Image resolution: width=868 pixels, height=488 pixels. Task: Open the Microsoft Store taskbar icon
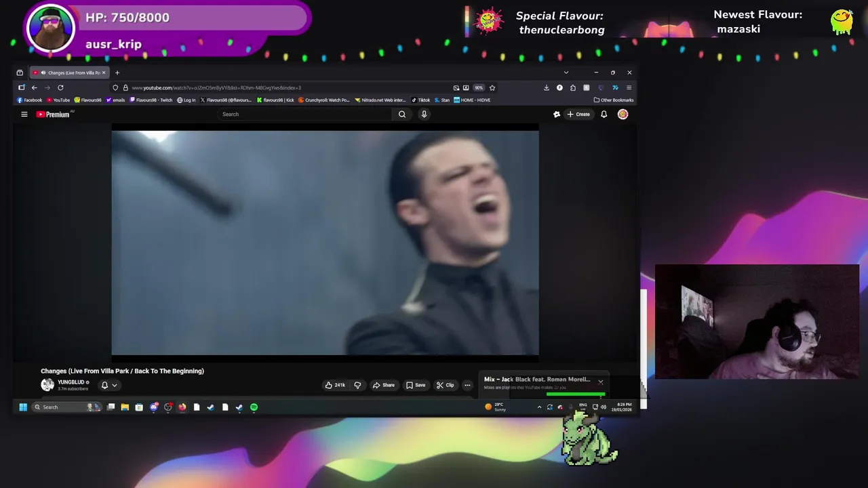pos(139,407)
